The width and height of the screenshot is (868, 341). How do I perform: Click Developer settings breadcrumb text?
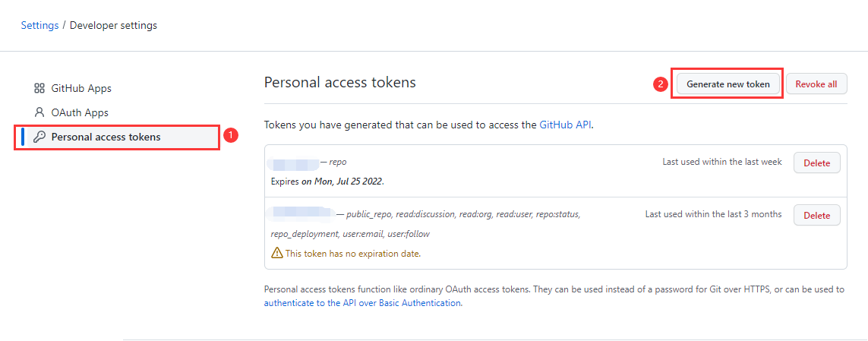click(x=113, y=26)
